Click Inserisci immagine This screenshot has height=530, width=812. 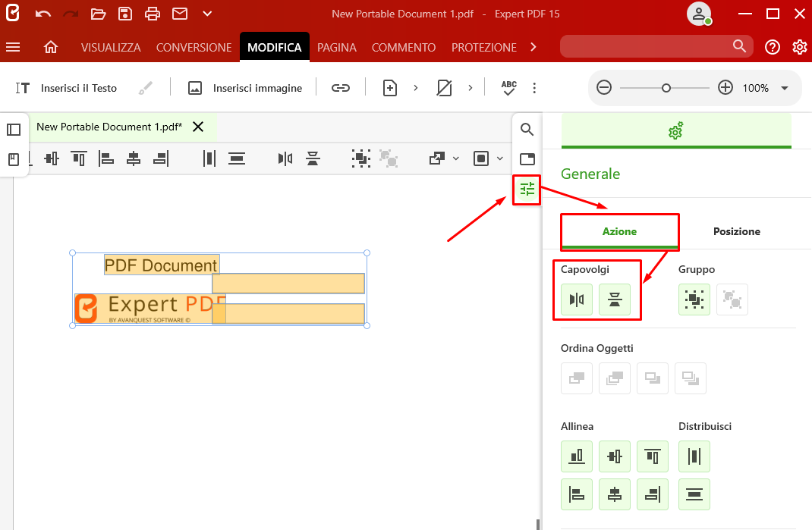coord(244,88)
